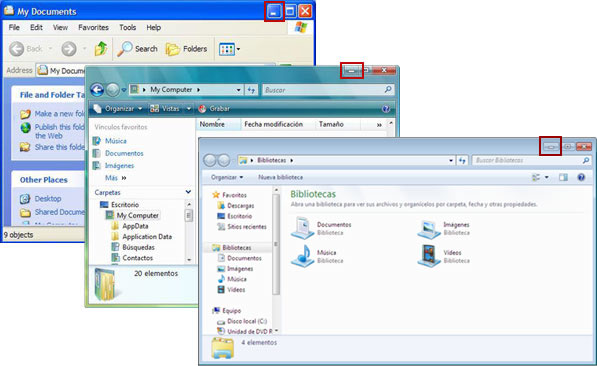The image size is (597, 366).
Task: Click the blue Back button in Vista window
Action: (97, 90)
